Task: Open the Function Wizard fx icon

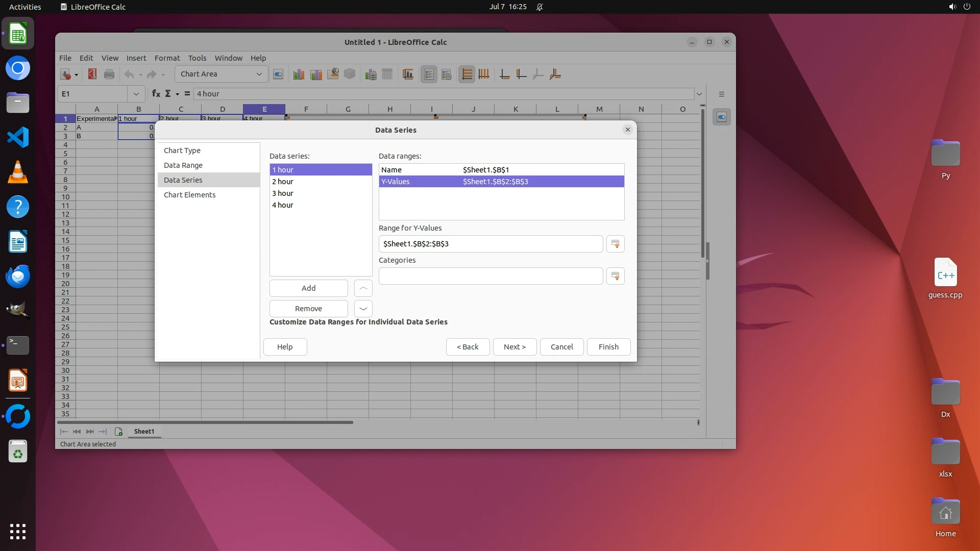Action: (x=156, y=94)
